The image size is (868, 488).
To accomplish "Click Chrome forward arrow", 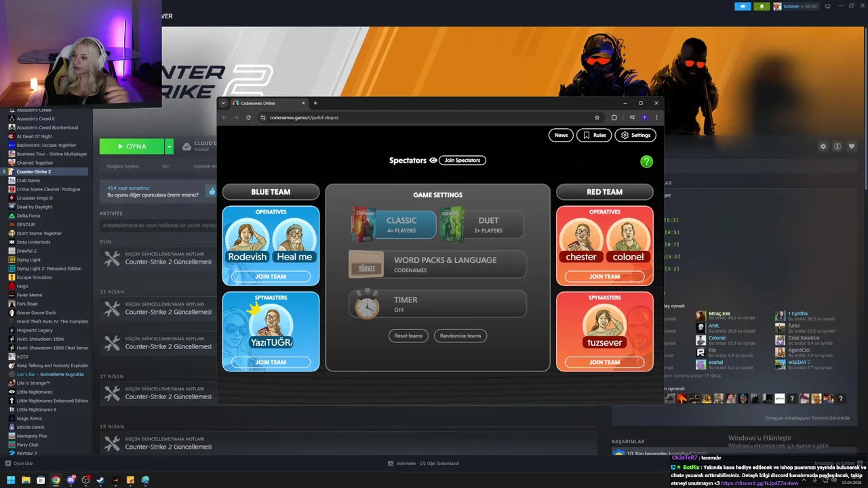I will tap(236, 117).
